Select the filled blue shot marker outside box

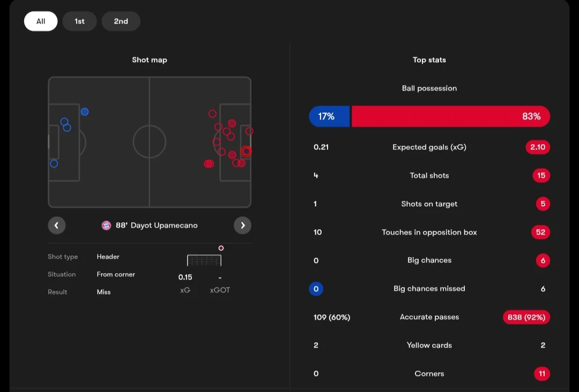point(85,111)
